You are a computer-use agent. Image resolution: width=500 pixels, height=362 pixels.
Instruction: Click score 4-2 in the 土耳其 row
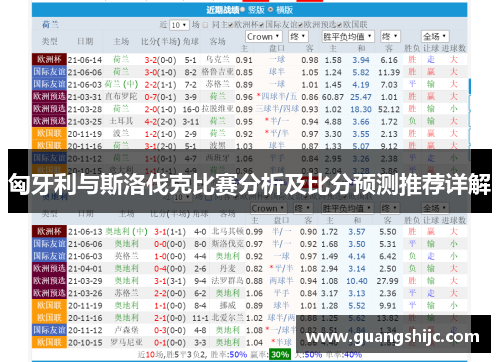pyautogui.click(x=150, y=122)
